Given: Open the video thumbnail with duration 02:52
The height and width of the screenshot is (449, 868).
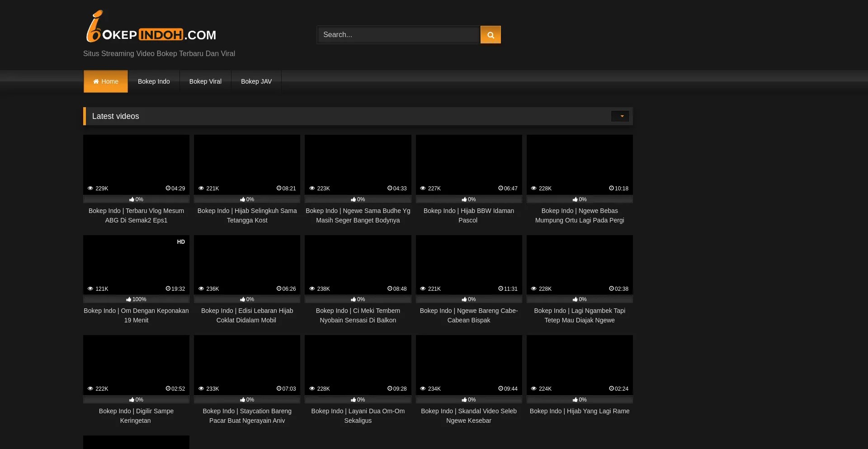Looking at the screenshot, I should click(x=136, y=365).
